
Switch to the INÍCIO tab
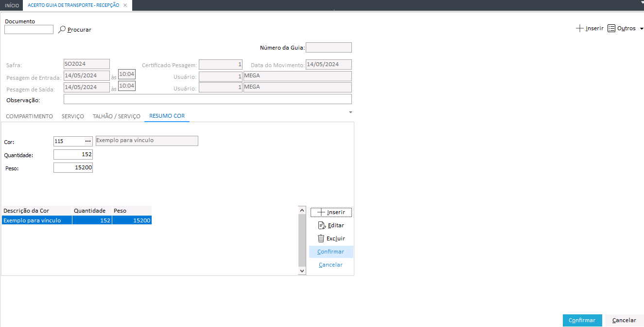click(12, 5)
